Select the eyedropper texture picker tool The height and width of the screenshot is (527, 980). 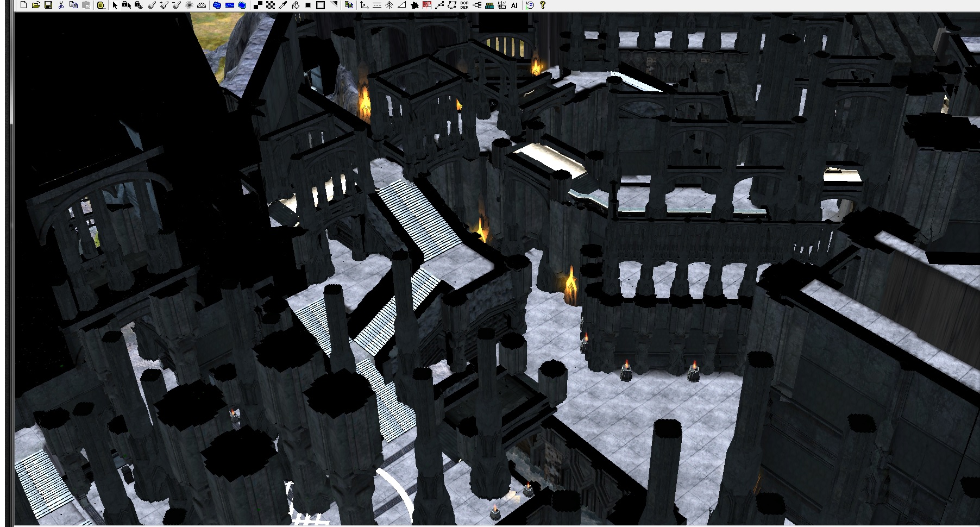point(282,5)
